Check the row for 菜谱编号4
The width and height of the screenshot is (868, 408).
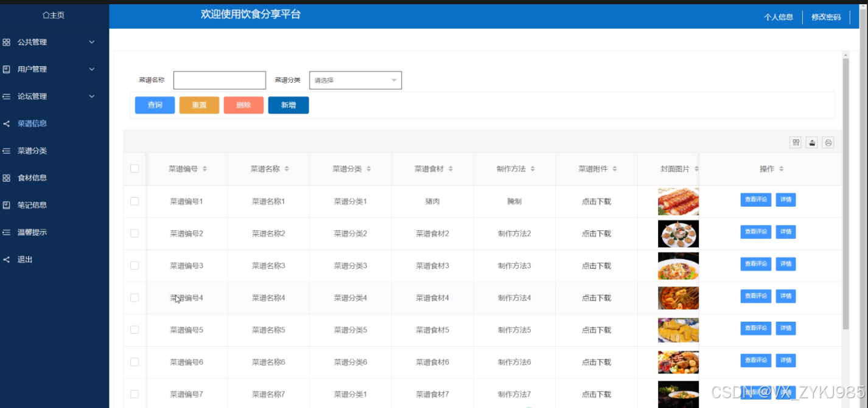click(135, 298)
